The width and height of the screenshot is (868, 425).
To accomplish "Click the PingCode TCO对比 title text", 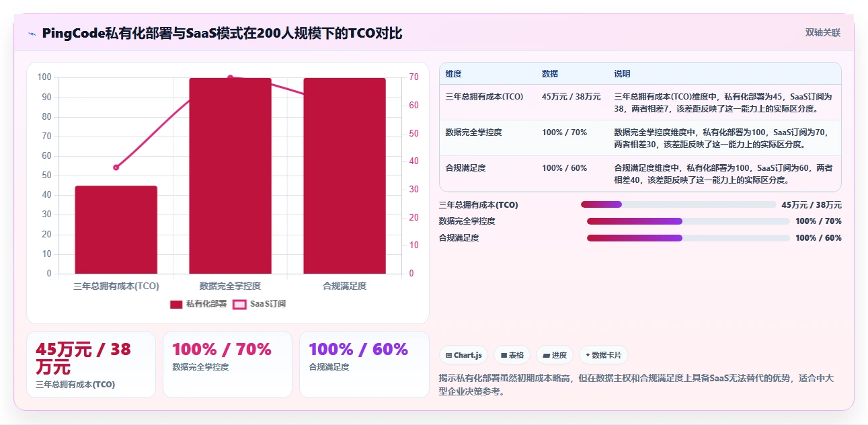I will pos(222,34).
